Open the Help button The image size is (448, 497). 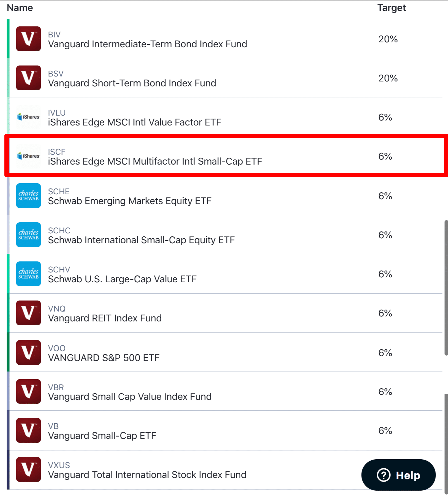398,475
